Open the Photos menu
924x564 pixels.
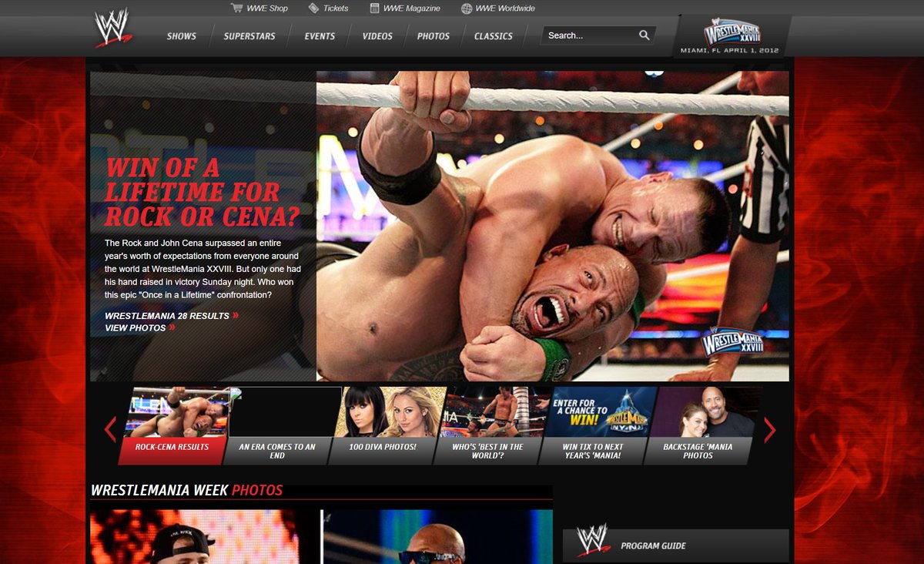[434, 36]
